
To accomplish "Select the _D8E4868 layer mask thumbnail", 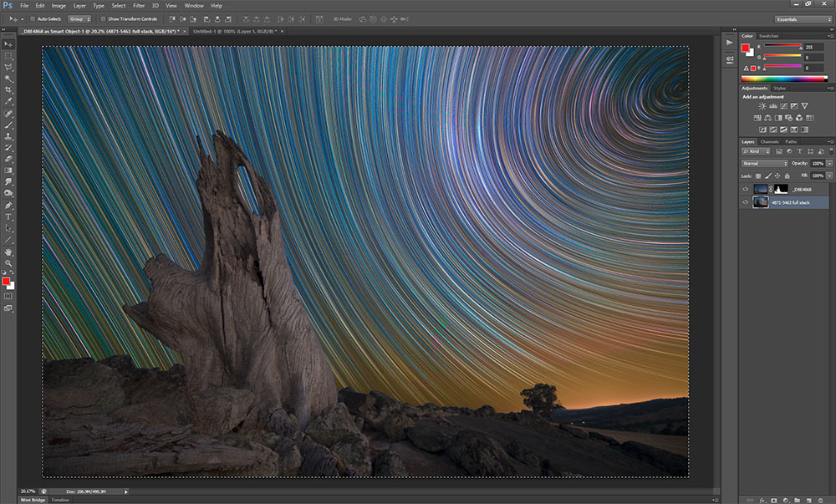I will click(x=781, y=189).
